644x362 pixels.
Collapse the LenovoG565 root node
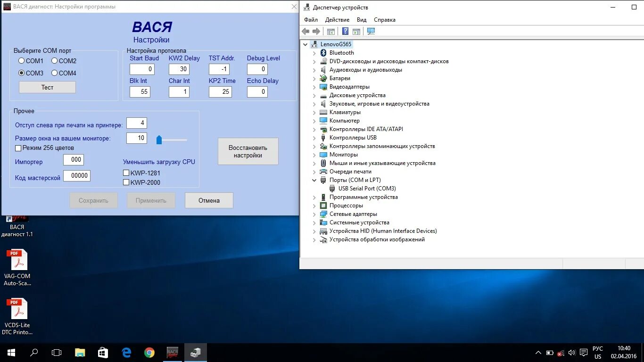[305, 44]
